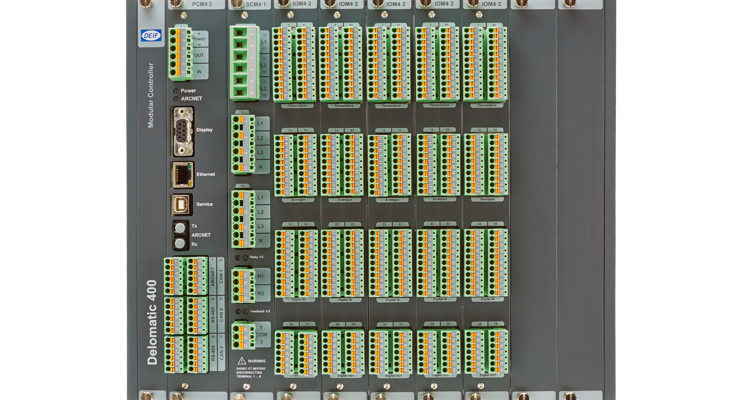Click the OUT terminal label
The image size is (740, 400).
[x=199, y=55]
